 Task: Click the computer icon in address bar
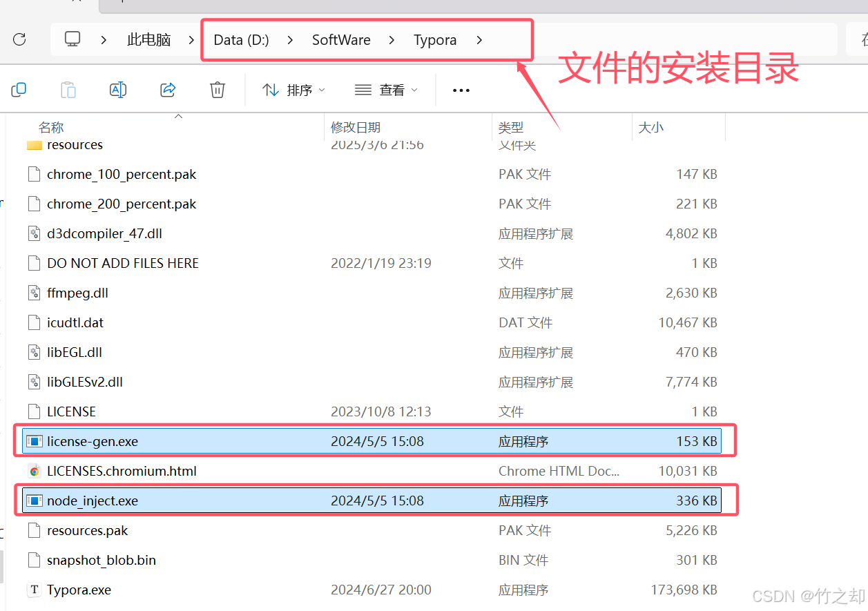[73, 39]
